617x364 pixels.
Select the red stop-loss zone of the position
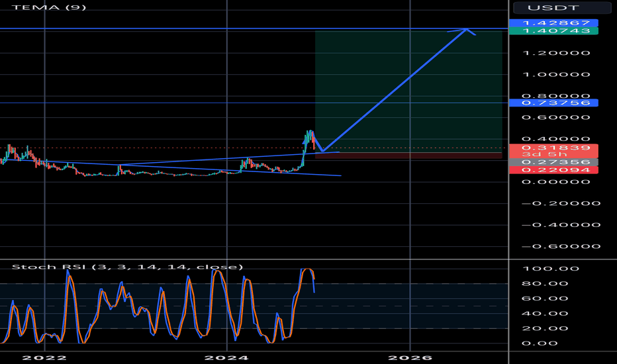click(408, 156)
